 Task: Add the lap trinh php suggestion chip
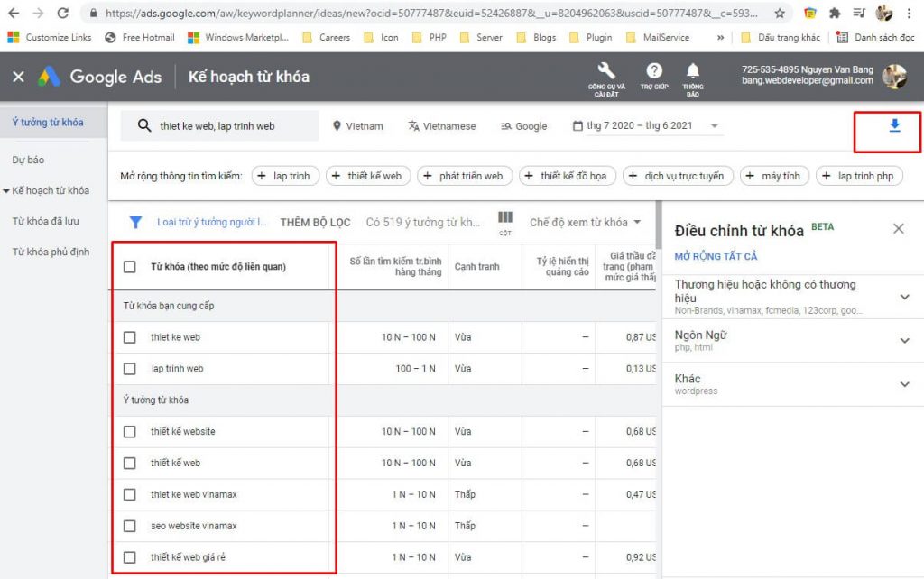point(859,176)
